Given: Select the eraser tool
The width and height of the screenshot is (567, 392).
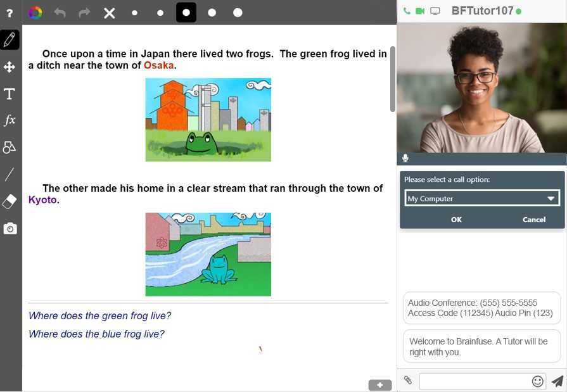Looking at the screenshot, I should coord(10,201).
